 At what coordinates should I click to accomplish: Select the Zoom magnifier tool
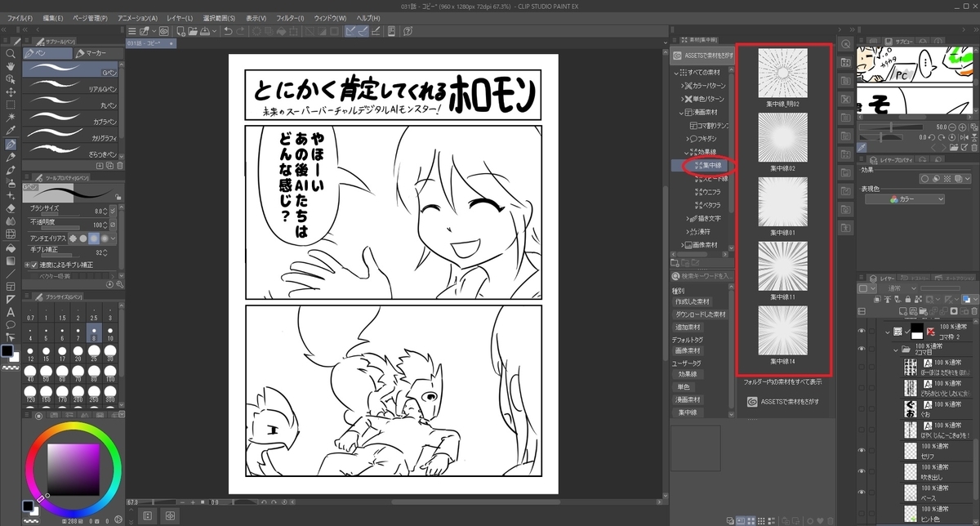click(x=11, y=53)
